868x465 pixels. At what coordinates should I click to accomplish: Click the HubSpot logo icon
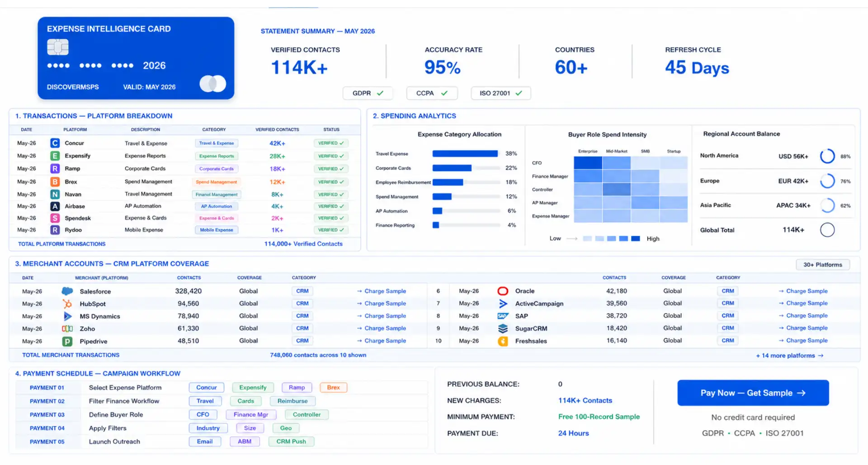coord(67,304)
